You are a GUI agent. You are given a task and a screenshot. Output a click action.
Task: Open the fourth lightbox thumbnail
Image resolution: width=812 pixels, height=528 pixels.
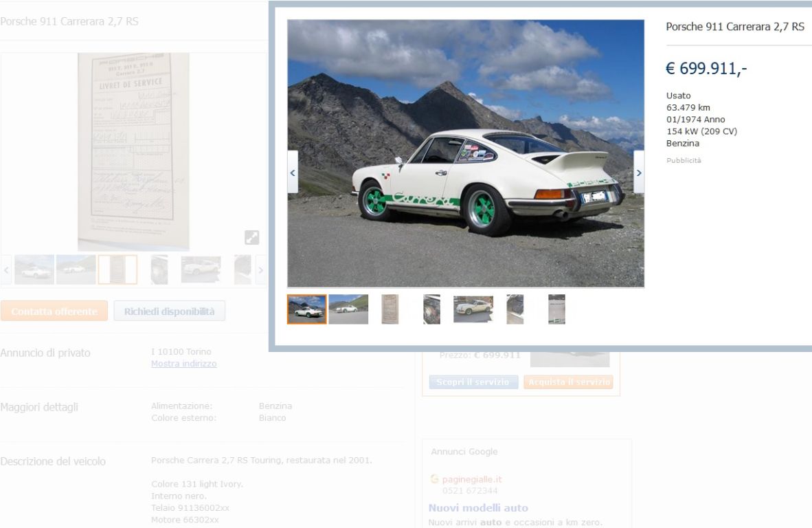coord(432,309)
